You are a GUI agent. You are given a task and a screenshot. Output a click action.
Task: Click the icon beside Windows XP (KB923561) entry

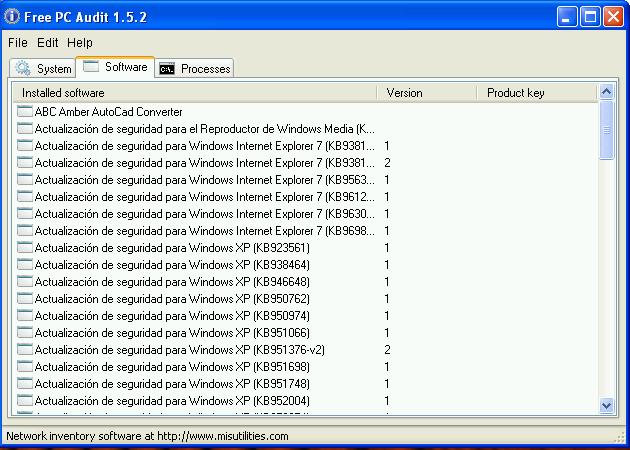coord(25,248)
